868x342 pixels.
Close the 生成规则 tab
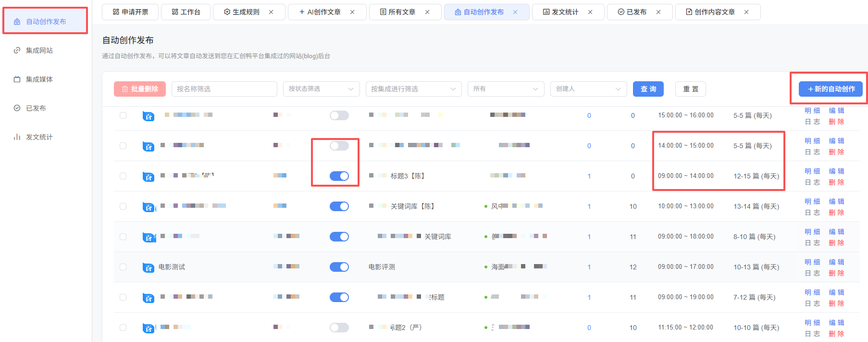coord(271,12)
